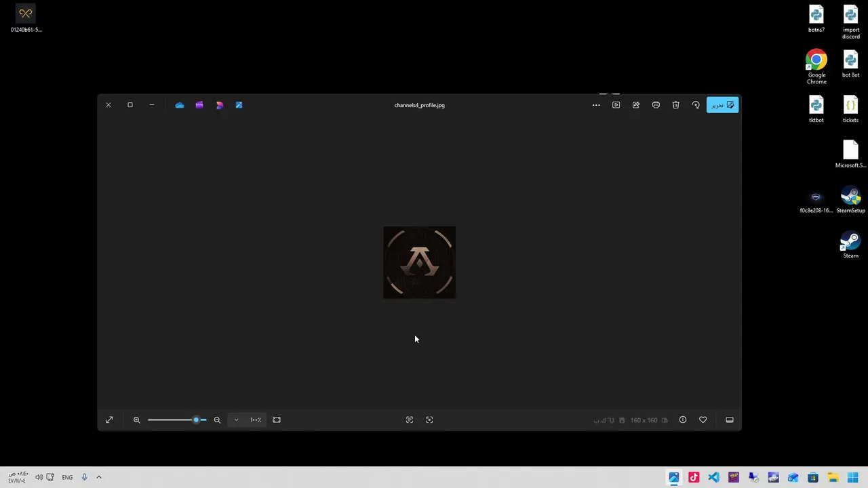Image resolution: width=868 pixels, height=488 pixels.
Task: Click the purple Clipchamp icon
Action: point(199,105)
